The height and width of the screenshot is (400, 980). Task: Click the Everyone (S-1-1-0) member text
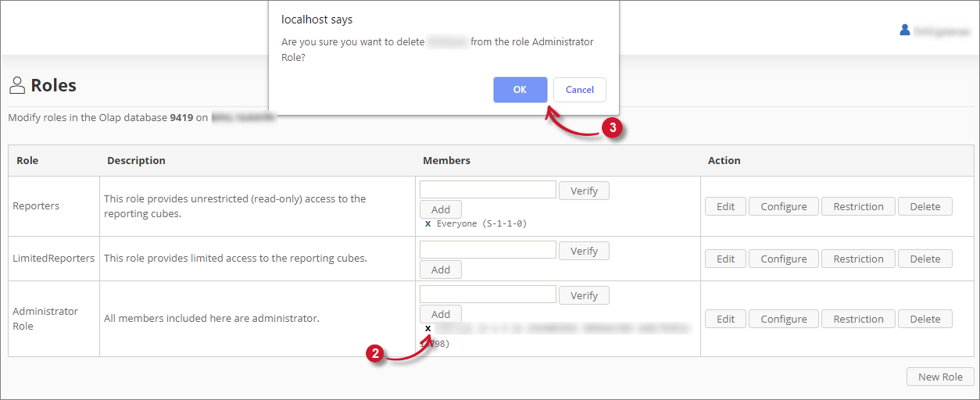[x=481, y=223]
